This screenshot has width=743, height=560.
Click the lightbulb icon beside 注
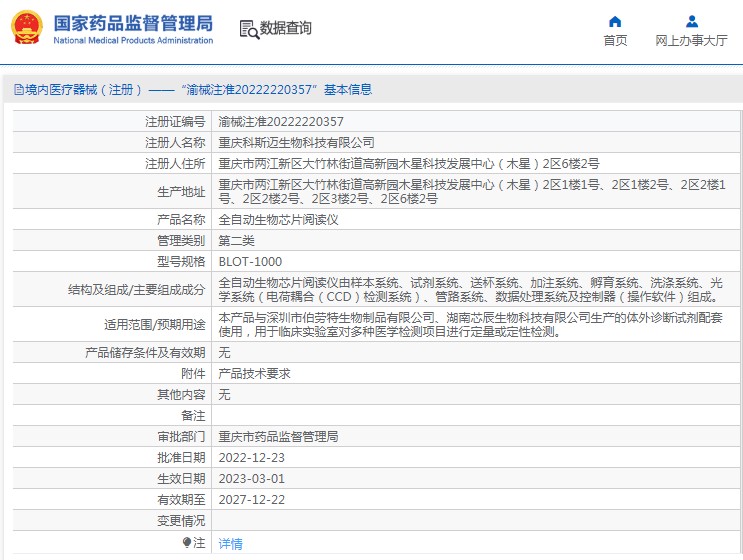(187, 542)
